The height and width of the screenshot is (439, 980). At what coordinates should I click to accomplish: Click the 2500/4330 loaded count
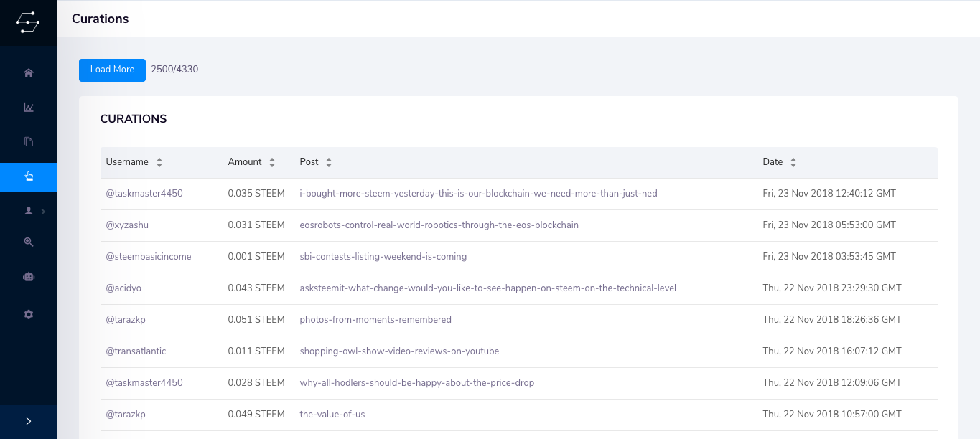pos(174,70)
